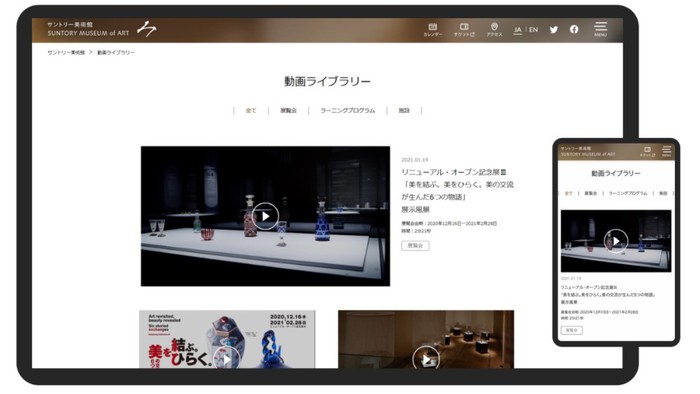The height and width of the screenshot is (394, 700).
Task: Click Suntory Museum of Art logo on phone
Action: point(588,151)
